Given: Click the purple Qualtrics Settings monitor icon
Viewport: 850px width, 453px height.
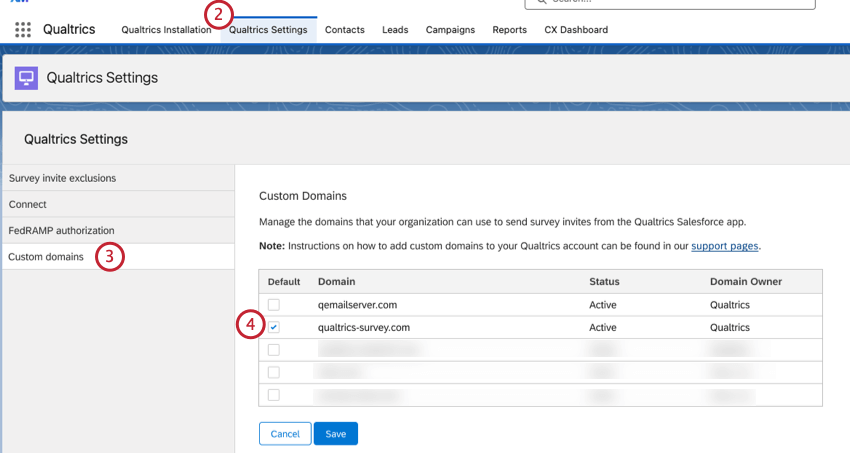Looking at the screenshot, I should pyautogui.click(x=27, y=78).
